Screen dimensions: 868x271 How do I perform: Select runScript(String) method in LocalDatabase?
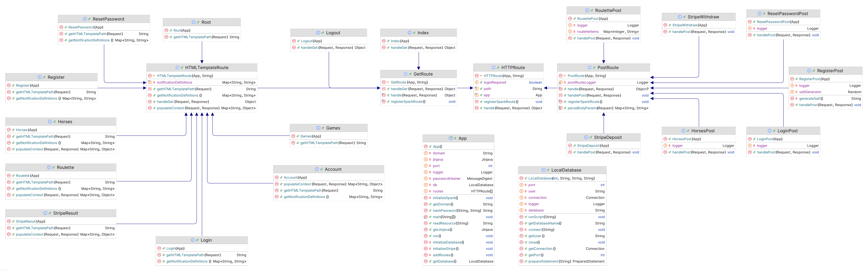[562, 217]
